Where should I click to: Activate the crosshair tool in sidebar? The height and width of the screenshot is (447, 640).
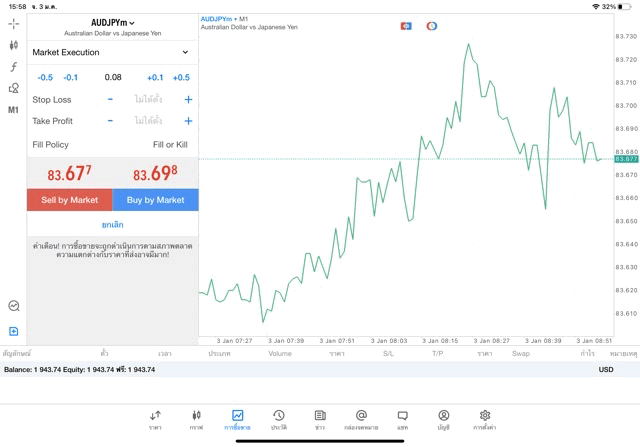[13, 24]
